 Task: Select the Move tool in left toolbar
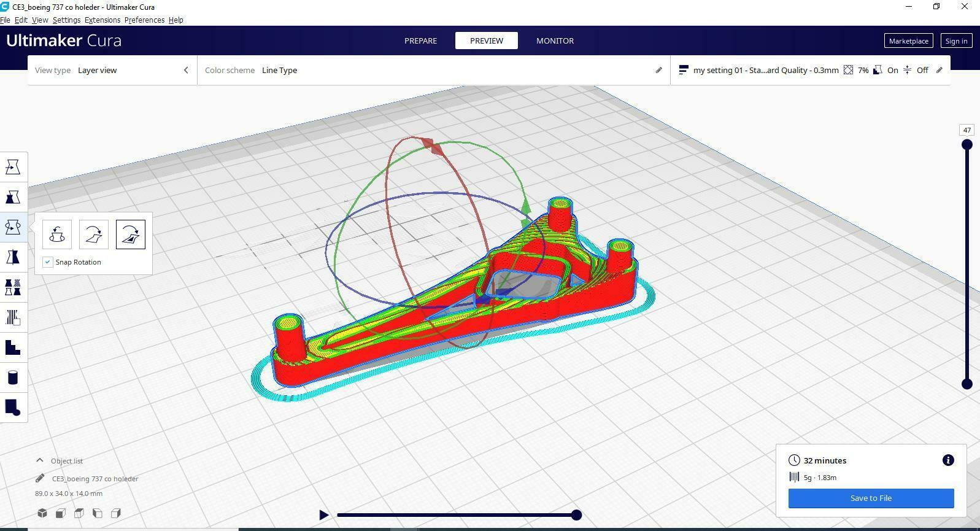[x=13, y=167]
